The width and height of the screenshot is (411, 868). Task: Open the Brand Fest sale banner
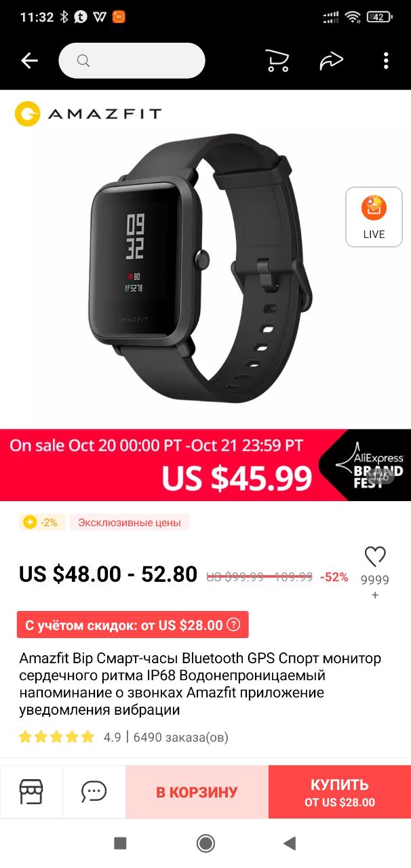206,465
